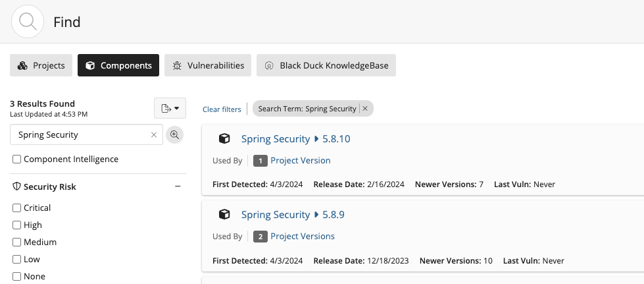
Task: Click the zoom-in search button beside search field
Action: [174, 134]
